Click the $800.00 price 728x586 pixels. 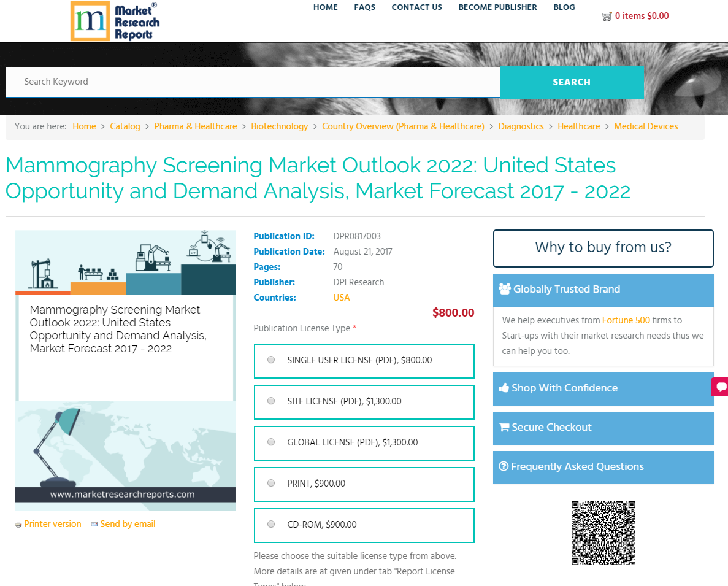(453, 312)
